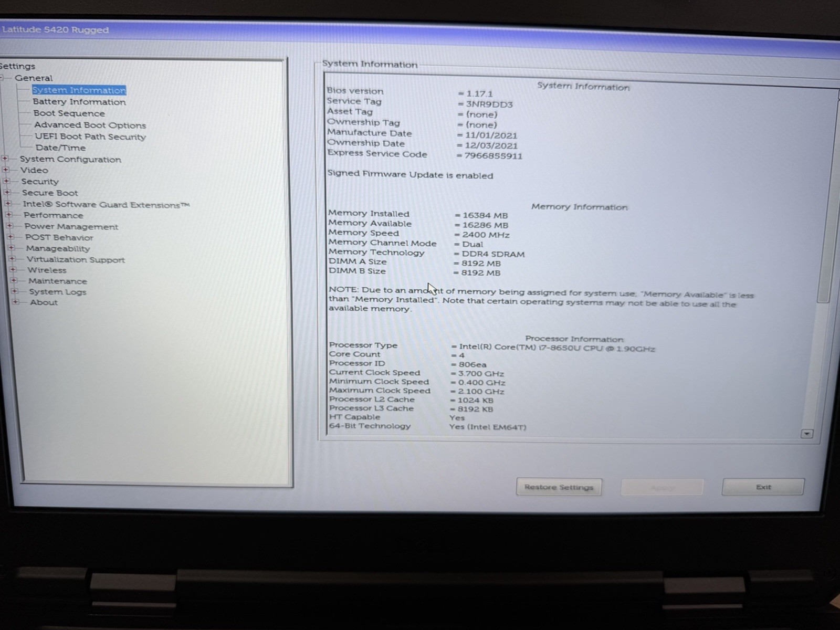The width and height of the screenshot is (840, 630).
Task: Expand the POST Behavior node
Action: (10, 237)
